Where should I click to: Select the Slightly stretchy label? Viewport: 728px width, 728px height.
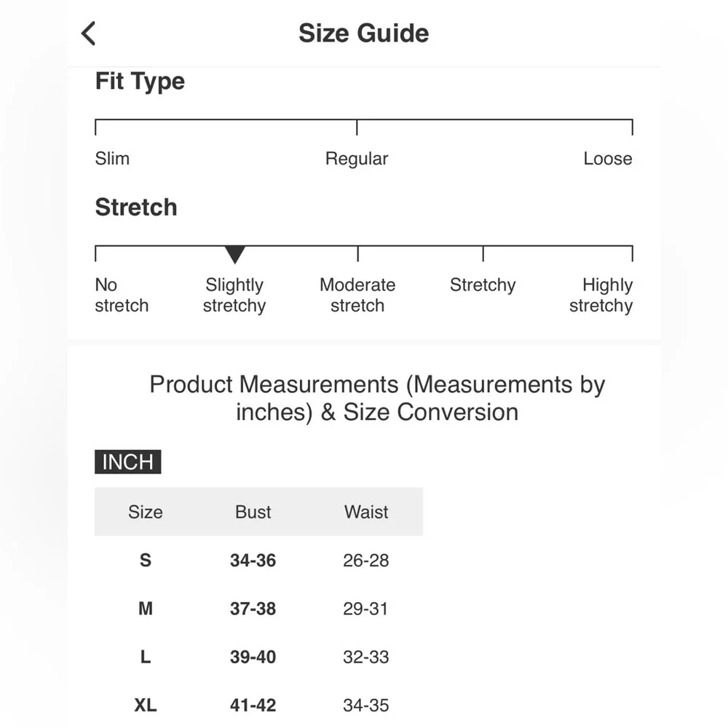[x=234, y=295]
